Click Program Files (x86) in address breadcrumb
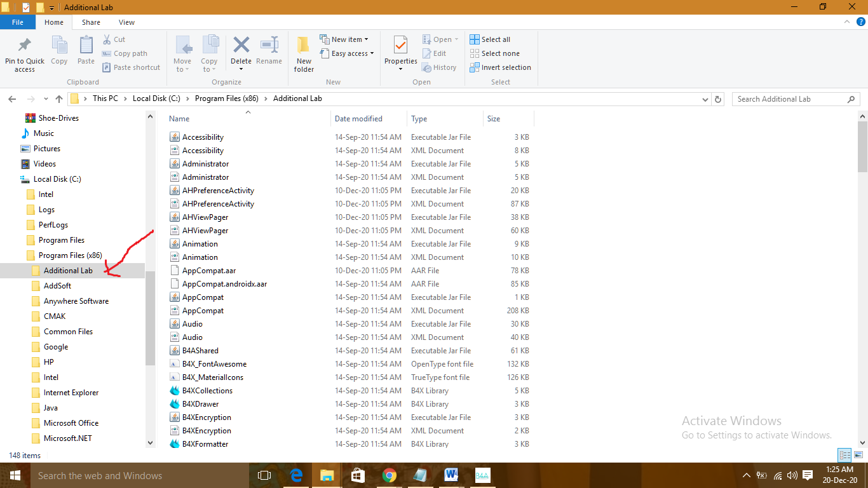 point(227,98)
